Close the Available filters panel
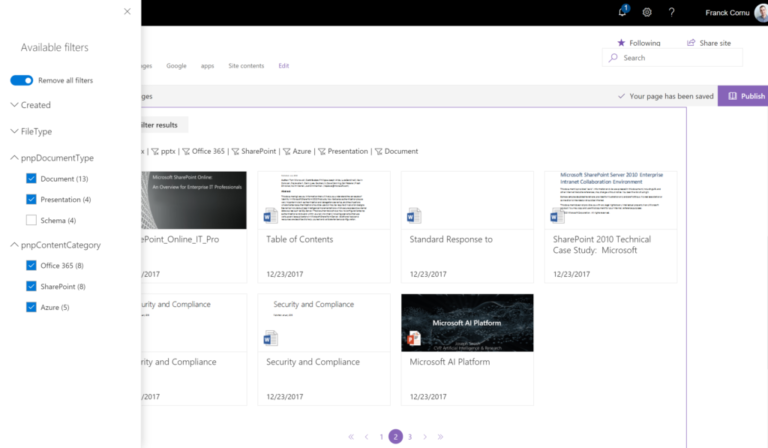Image resolution: width=768 pixels, height=448 pixels. point(127,11)
